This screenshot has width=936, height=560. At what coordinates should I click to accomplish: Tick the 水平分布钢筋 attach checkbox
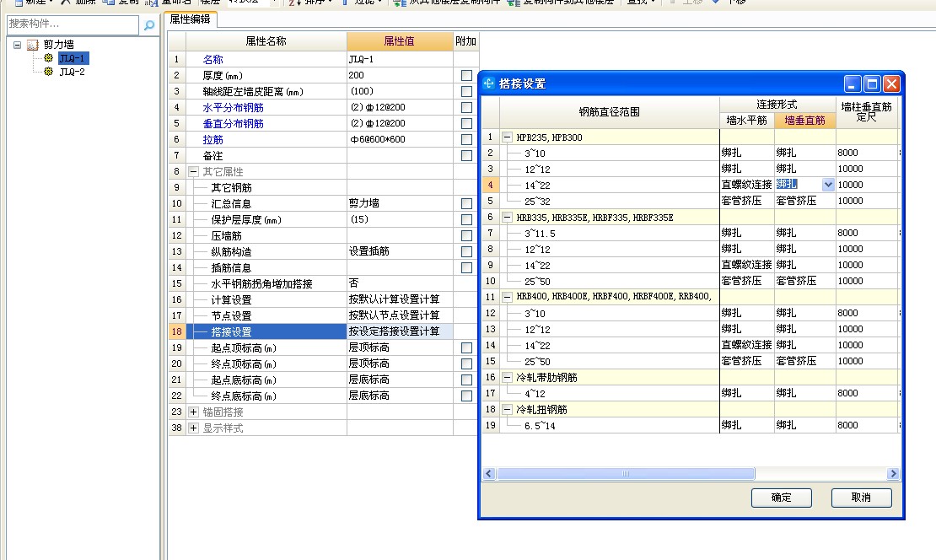(x=466, y=107)
